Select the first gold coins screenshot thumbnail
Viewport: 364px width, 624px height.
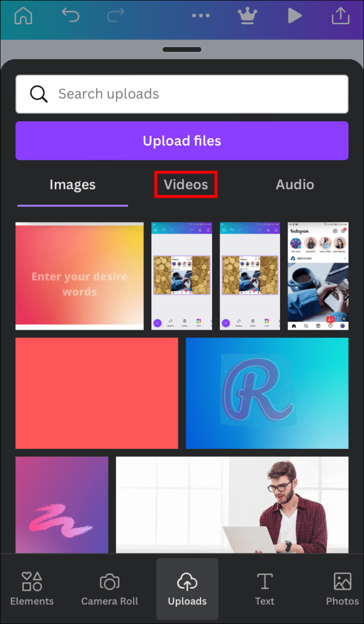182,276
